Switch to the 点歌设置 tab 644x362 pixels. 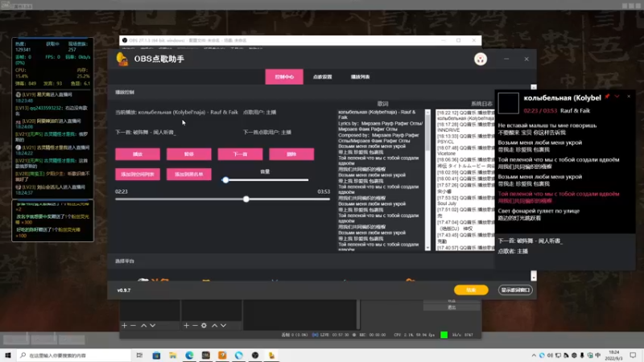[x=323, y=76]
